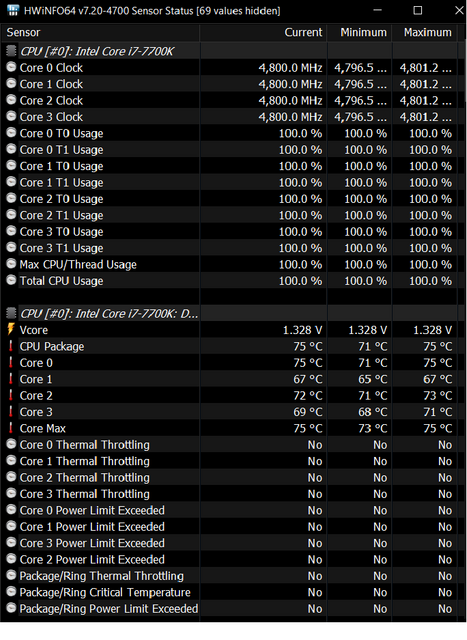Click the Current column header
467x640 pixels.
(x=263, y=33)
